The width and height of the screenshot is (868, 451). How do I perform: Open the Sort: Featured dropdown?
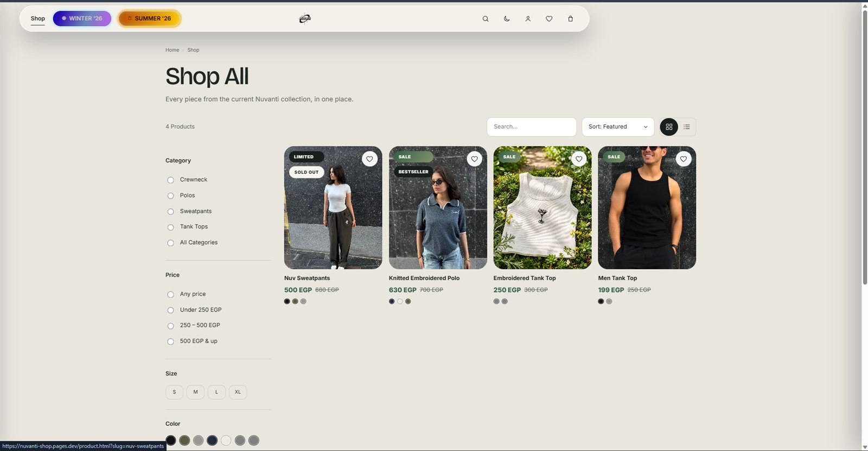(x=618, y=127)
